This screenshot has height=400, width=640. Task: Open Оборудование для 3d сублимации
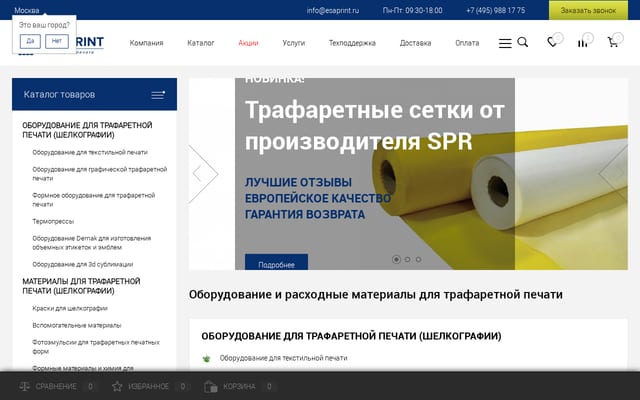[82, 264]
